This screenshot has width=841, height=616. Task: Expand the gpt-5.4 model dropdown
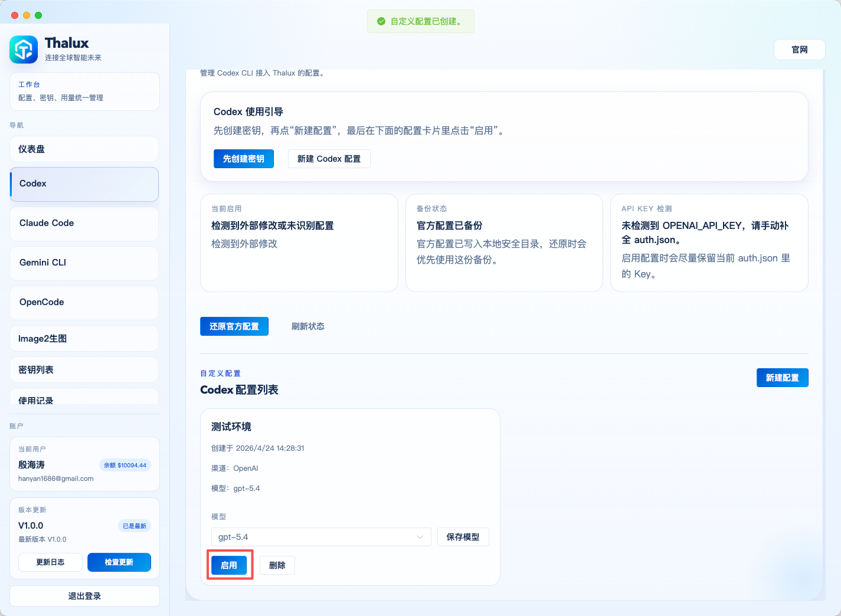pyautogui.click(x=321, y=537)
